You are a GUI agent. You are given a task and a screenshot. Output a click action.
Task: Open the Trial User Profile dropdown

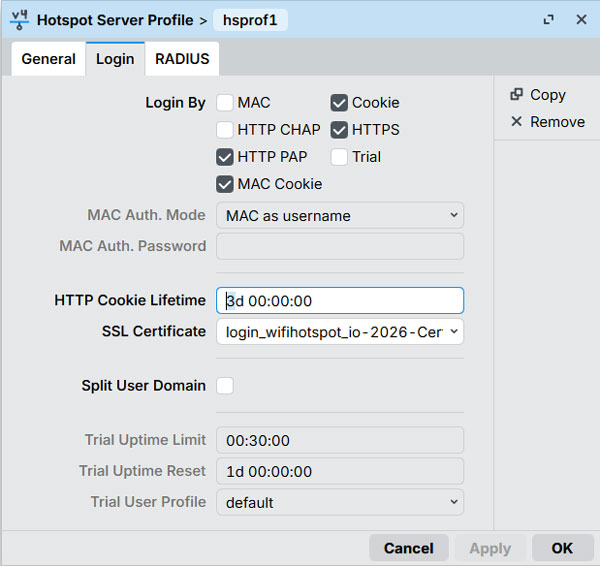(x=340, y=502)
